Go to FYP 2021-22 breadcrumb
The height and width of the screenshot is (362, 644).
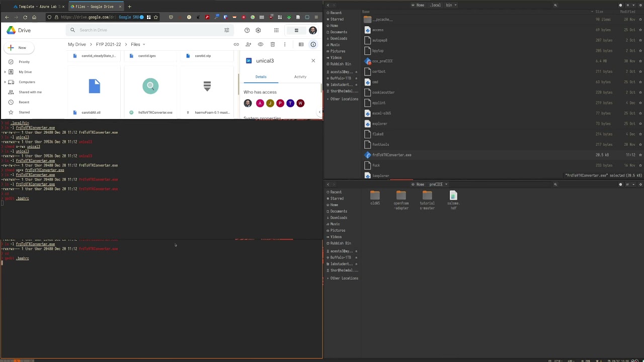109,44
